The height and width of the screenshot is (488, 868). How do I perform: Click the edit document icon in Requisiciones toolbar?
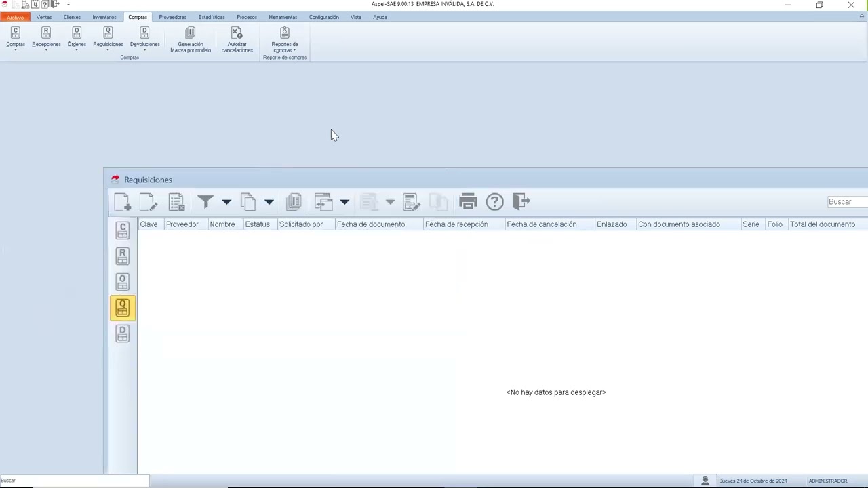(149, 202)
